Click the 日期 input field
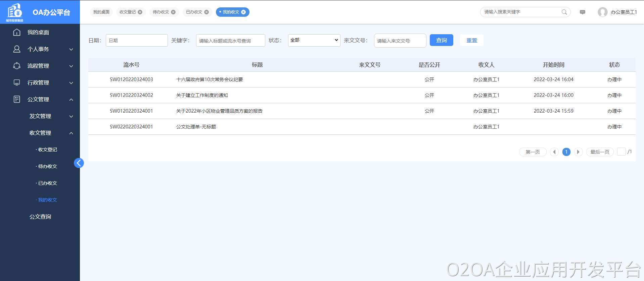Viewport: 644px width, 281px height. click(137, 40)
